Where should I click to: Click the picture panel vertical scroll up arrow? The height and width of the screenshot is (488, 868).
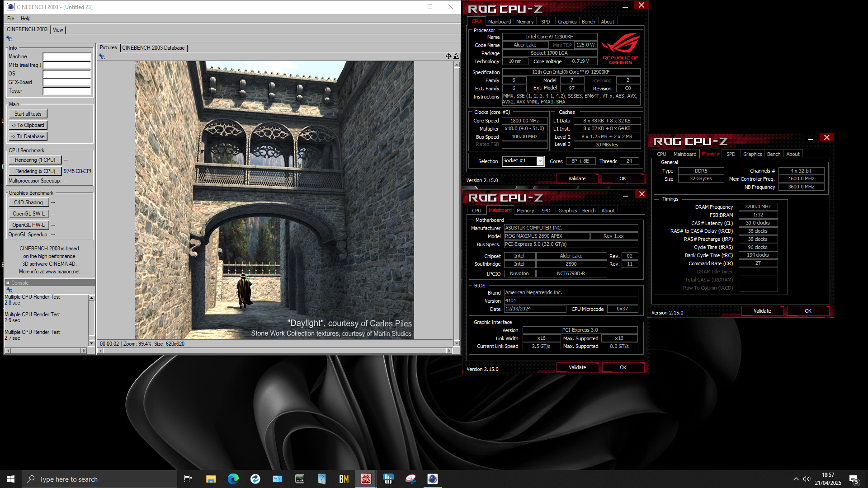click(x=457, y=65)
